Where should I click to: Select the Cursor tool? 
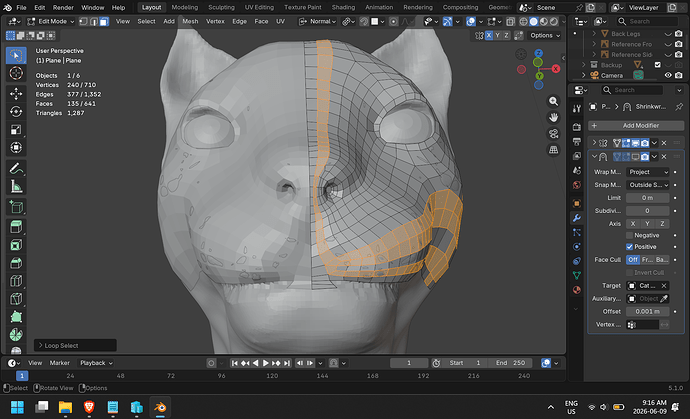[x=16, y=73]
